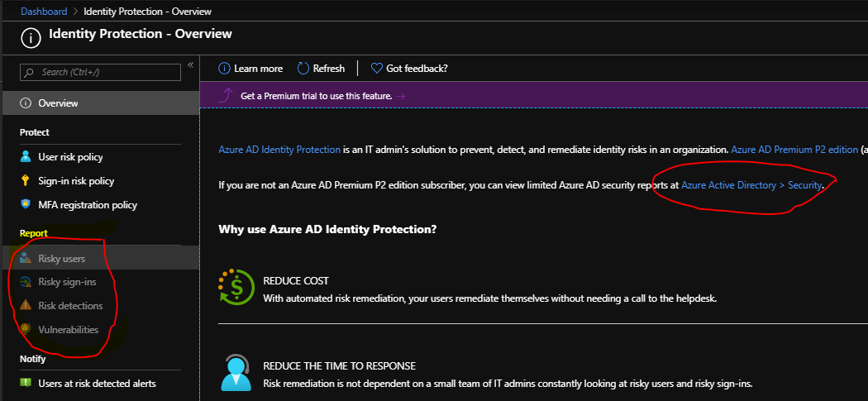
Task: Click the Protect section heading
Action: pos(35,131)
